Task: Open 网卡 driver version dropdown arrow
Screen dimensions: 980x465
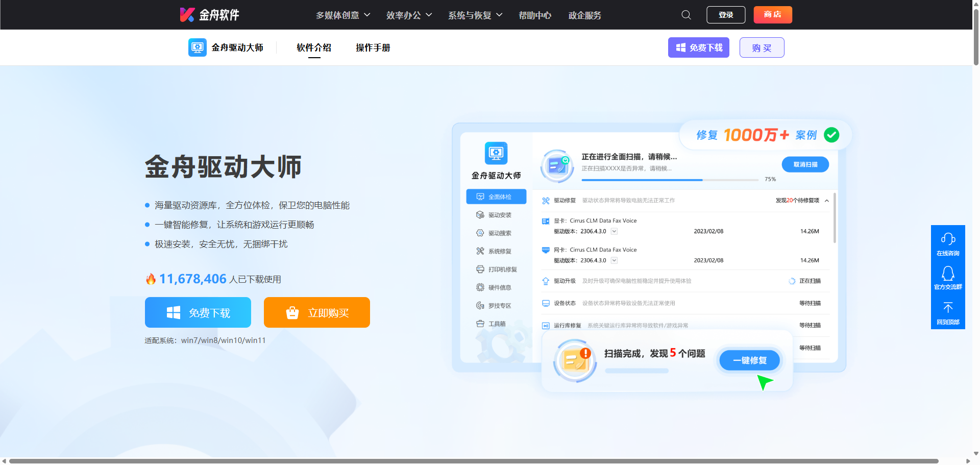Action: [614, 260]
